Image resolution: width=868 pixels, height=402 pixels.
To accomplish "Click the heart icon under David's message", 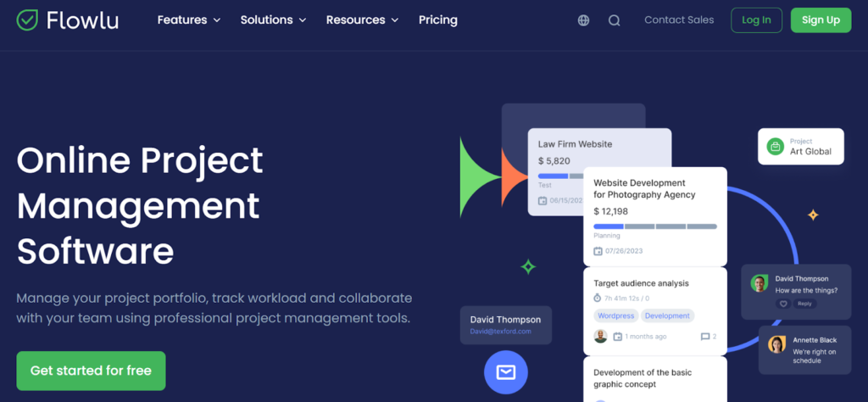I will 783,304.
